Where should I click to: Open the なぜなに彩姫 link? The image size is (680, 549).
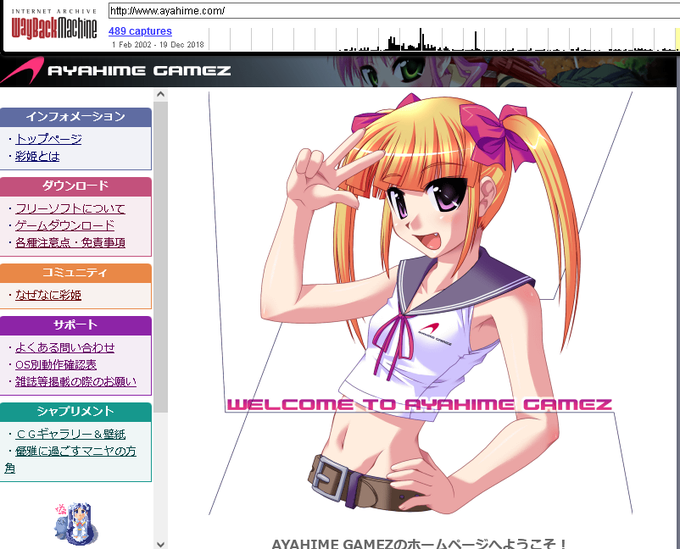tap(48, 295)
